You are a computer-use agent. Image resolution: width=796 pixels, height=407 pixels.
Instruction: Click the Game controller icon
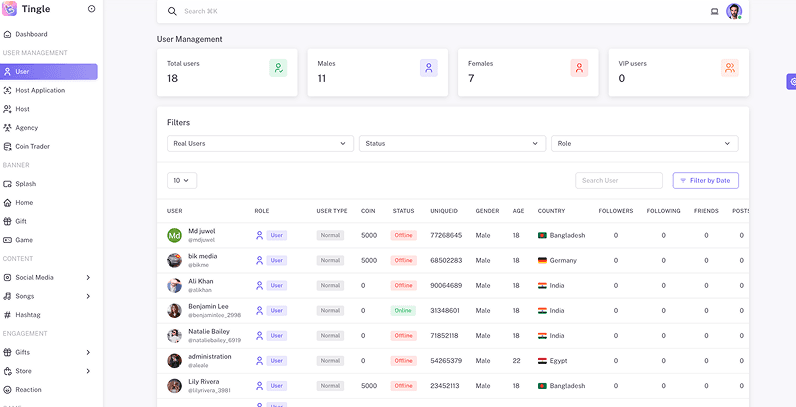point(7,240)
